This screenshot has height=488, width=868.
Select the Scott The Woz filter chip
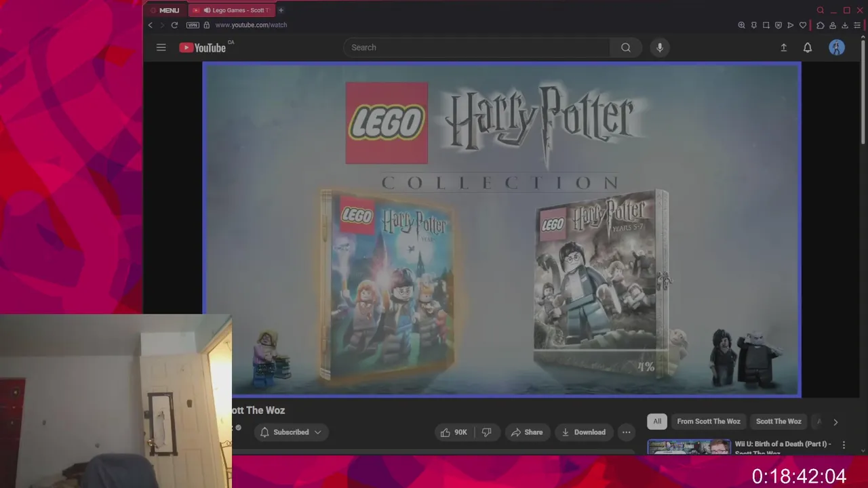tap(778, 421)
